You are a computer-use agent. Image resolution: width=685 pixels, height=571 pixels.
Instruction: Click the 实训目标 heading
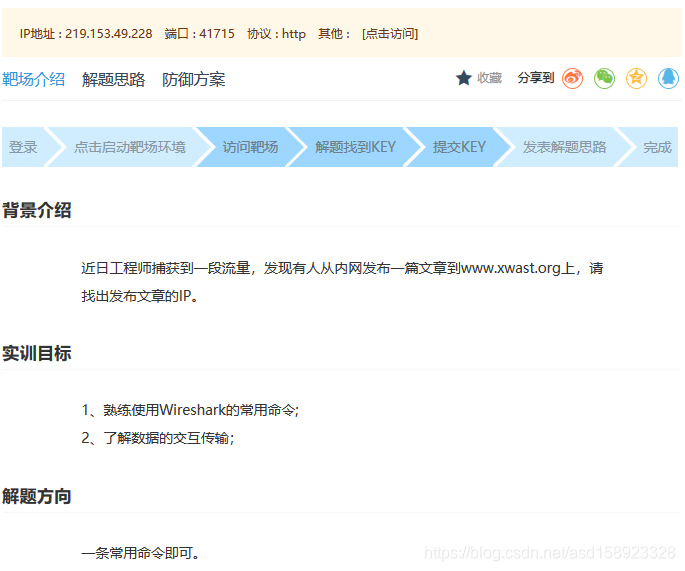(37, 353)
